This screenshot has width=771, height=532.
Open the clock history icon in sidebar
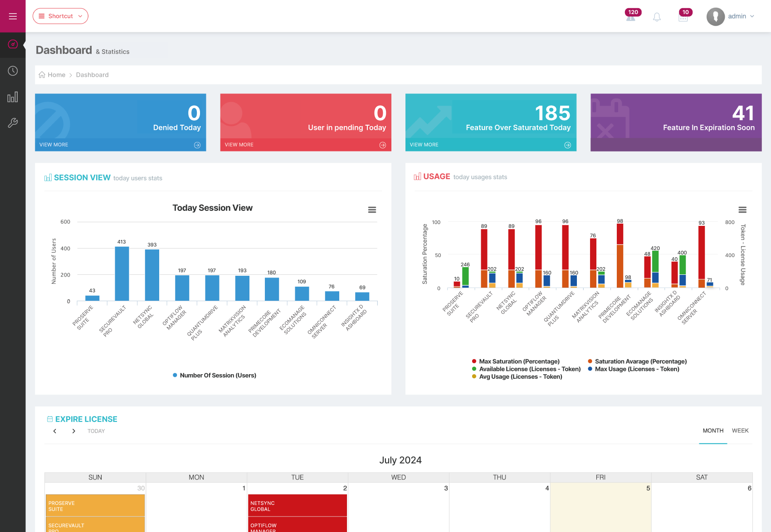point(13,71)
